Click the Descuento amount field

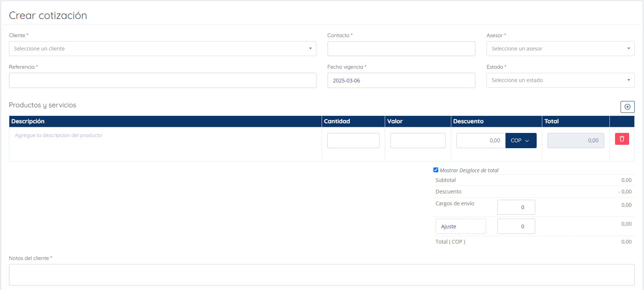481,140
